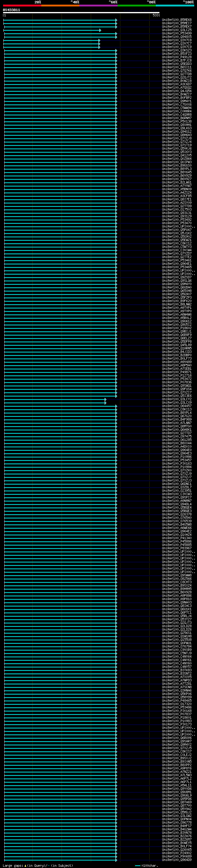Screen dimensions: 197x868
Task: Click the text UniRef100_P30163
Action: (176, 464)
